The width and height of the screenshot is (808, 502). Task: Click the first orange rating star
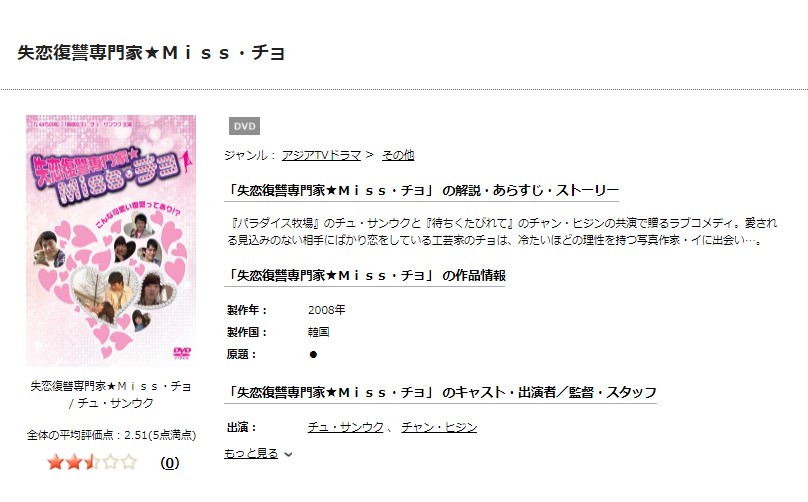55,462
